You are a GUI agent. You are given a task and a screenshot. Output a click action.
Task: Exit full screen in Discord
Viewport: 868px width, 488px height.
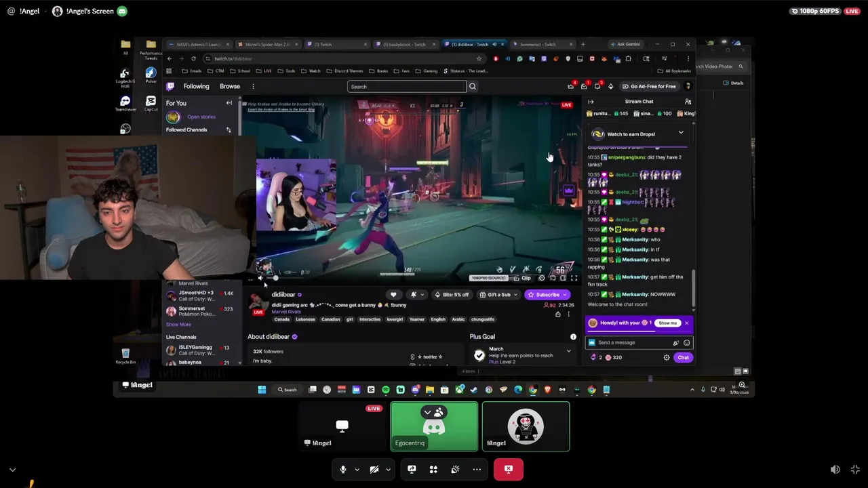[x=855, y=469]
